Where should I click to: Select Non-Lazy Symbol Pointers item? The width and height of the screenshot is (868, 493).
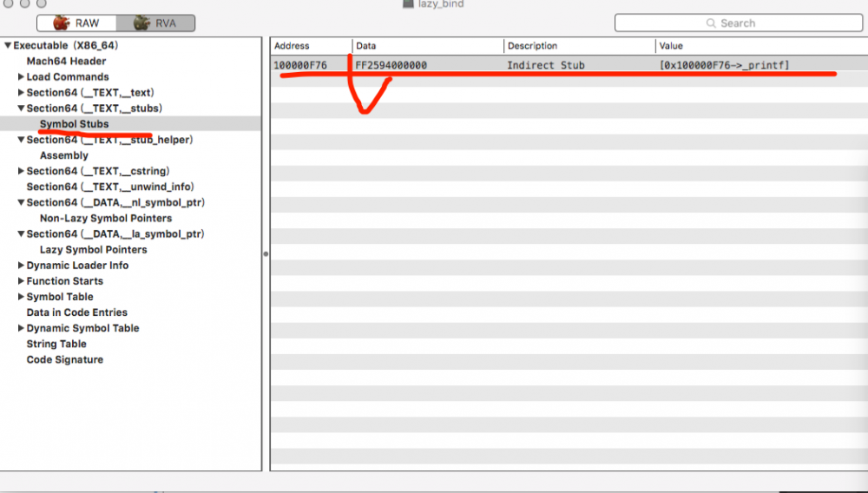(106, 218)
